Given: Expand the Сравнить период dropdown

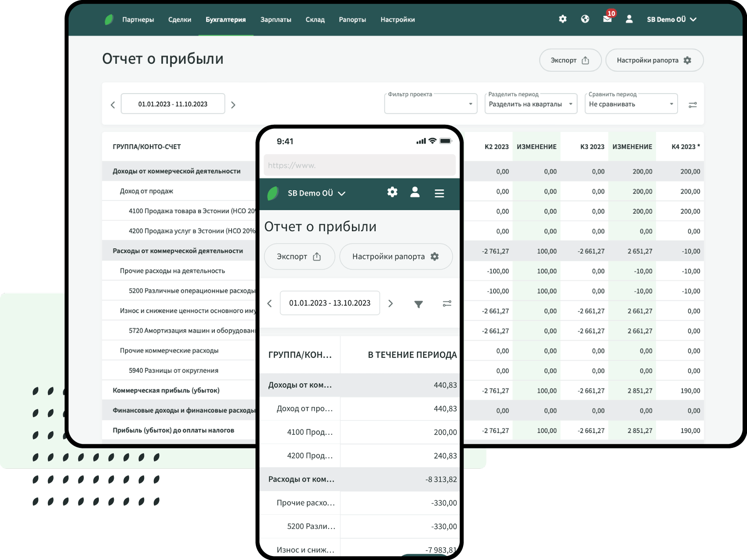Looking at the screenshot, I should point(631,104).
